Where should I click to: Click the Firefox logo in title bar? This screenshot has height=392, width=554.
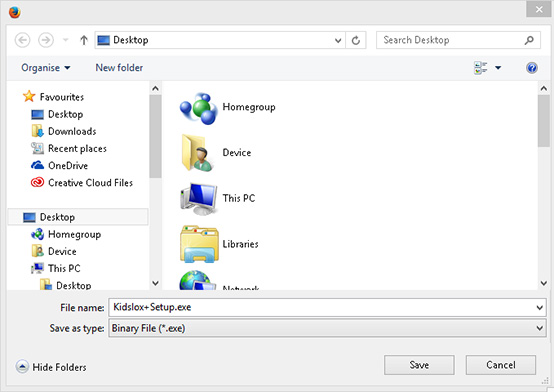pyautogui.click(x=14, y=12)
